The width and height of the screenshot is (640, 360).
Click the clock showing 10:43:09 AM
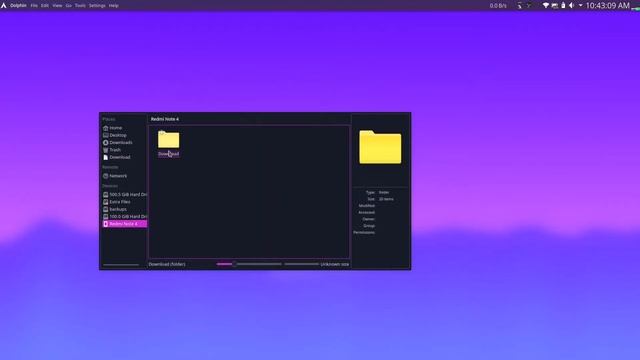[x=608, y=5]
